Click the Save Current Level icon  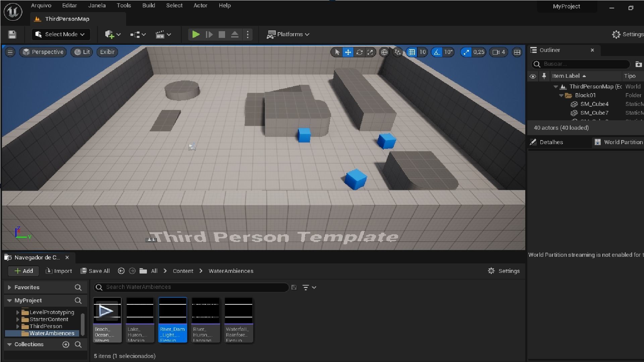point(12,34)
